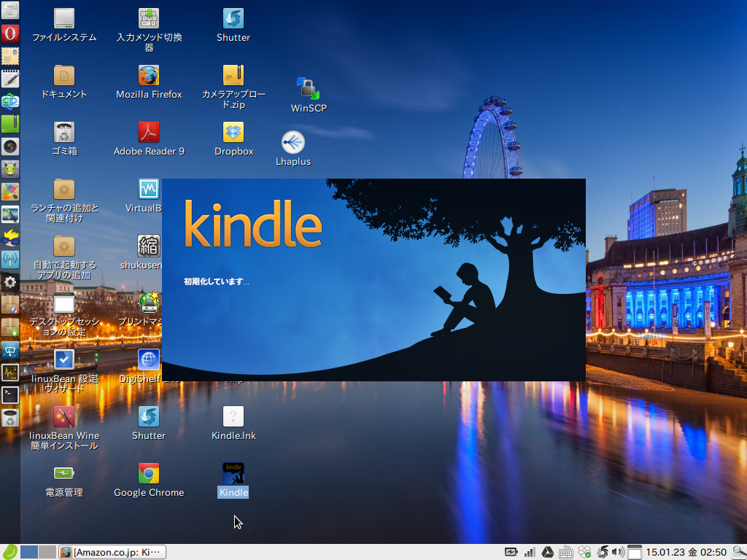Viewport: 747px width, 560px height.
Task: Open the network signal tray icon
Action: pyautogui.click(x=530, y=553)
